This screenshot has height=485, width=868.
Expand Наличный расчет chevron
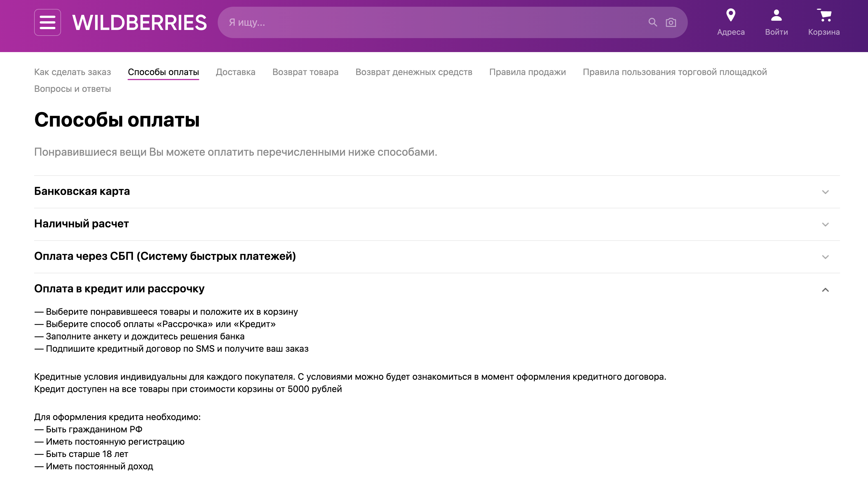[825, 224]
